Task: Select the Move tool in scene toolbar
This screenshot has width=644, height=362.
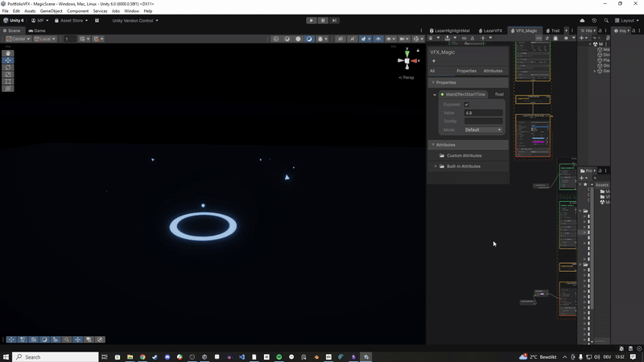Action: (x=8, y=60)
